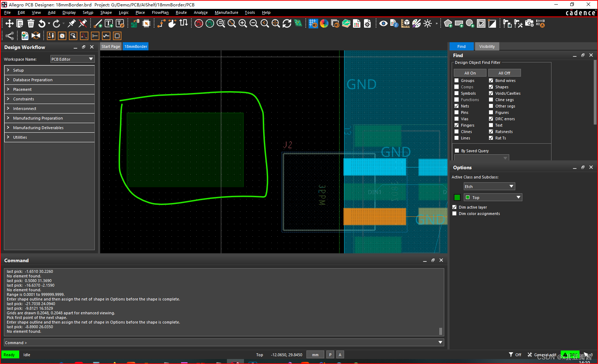Toggle the Groups checkbox
Image resolution: width=598 pixels, height=364 pixels.
[x=457, y=81]
